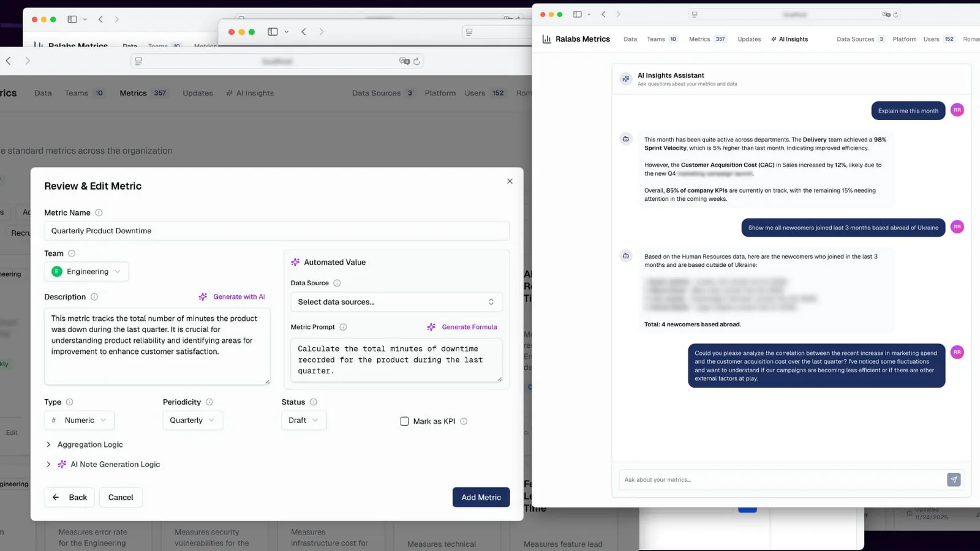
Task: Open the Engineering team dropdown
Action: pos(86,272)
